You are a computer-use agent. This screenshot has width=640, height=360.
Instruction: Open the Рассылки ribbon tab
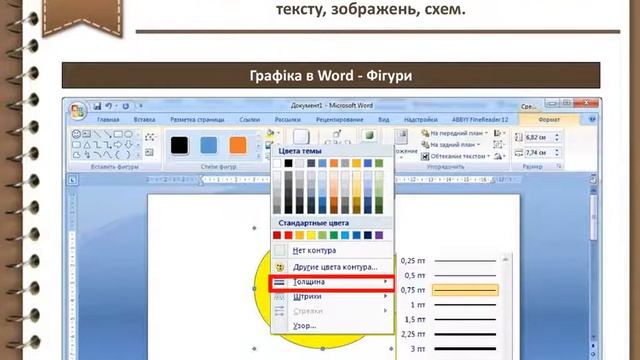pyautogui.click(x=288, y=120)
